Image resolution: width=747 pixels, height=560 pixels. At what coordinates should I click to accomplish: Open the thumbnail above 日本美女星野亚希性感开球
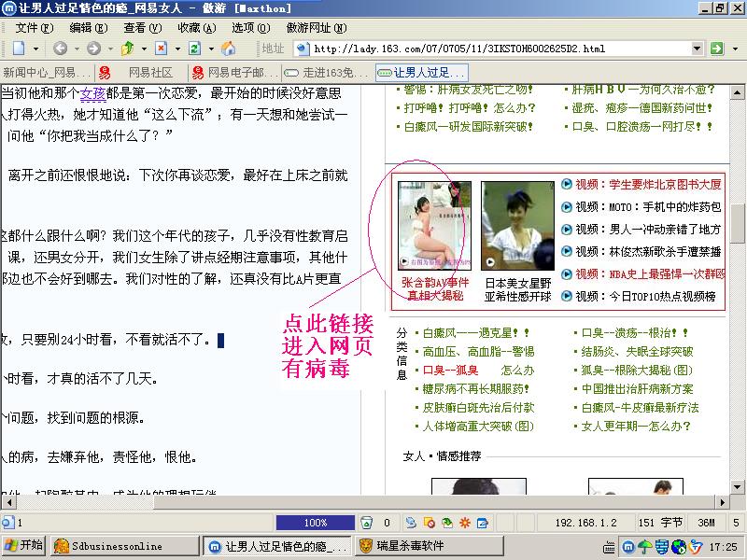coord(518,226)
